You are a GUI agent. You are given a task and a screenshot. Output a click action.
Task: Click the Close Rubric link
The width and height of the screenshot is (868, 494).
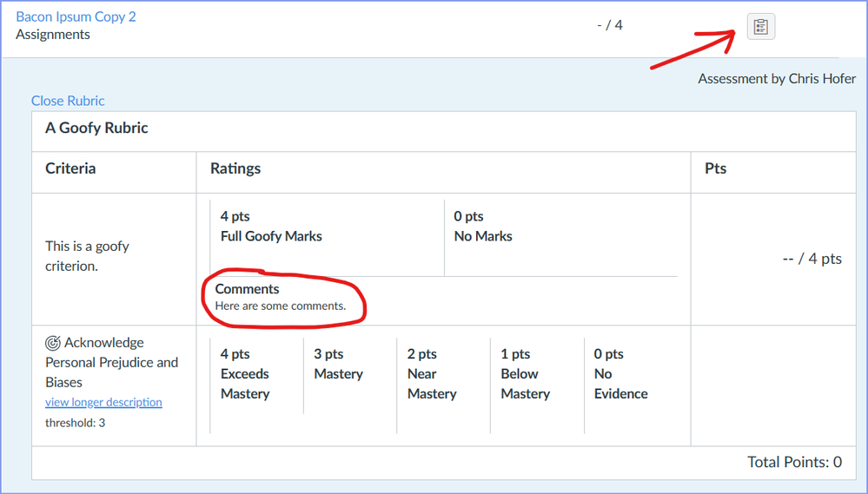[68, 101]
